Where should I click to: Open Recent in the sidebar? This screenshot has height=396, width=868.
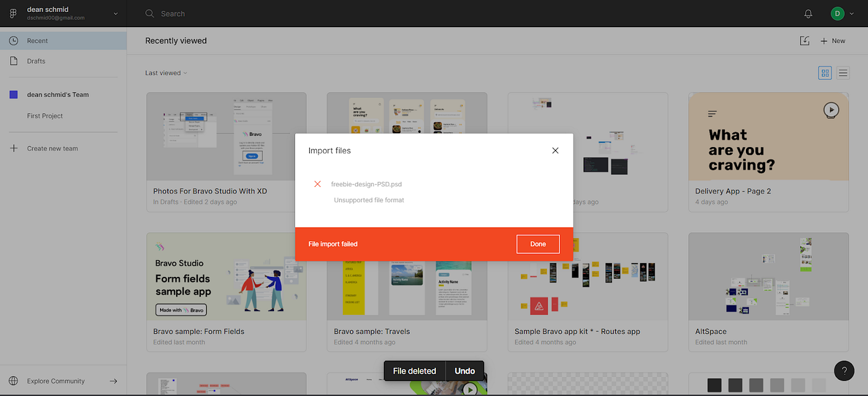point(63,41)
